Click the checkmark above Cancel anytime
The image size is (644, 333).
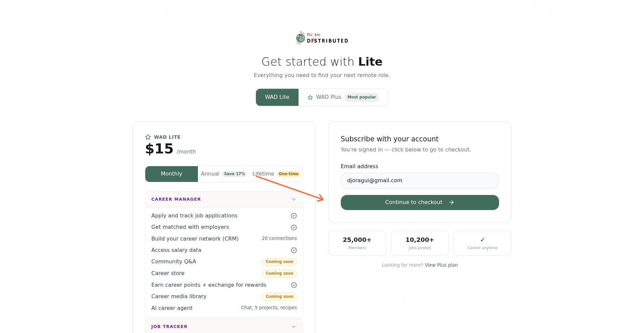point(482,240)
